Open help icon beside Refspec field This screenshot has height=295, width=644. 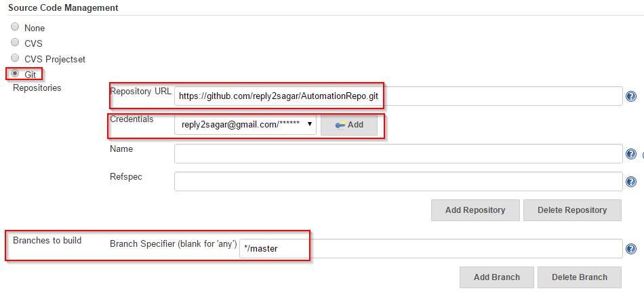coord(631,182)
